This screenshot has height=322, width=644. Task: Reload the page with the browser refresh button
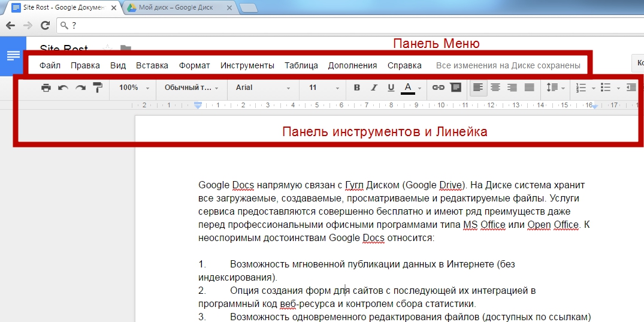tap(45, 25)
